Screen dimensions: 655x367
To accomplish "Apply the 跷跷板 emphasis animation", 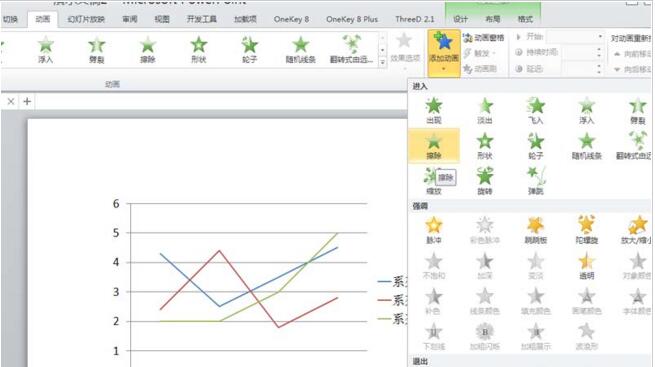I will (536, 230).
